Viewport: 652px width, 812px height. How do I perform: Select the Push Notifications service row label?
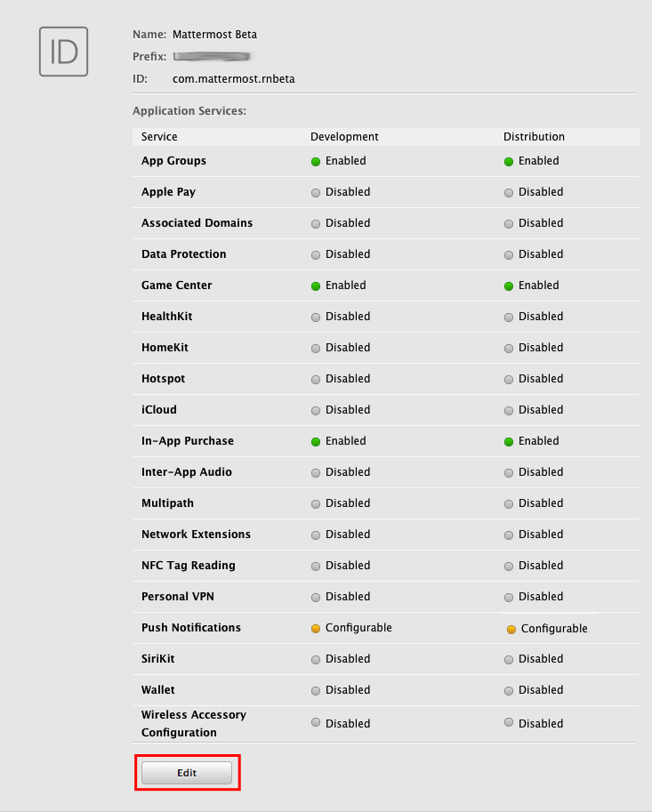click(191, 628)
